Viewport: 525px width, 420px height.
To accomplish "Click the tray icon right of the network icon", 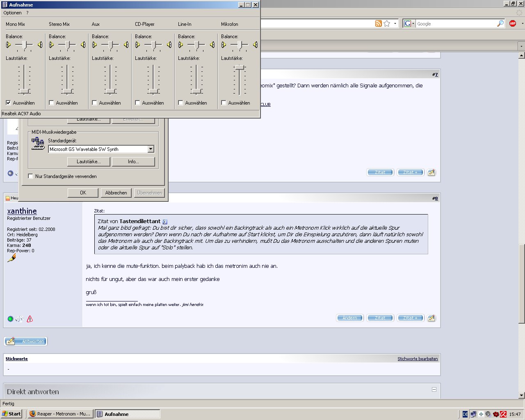I will point(481,414).
